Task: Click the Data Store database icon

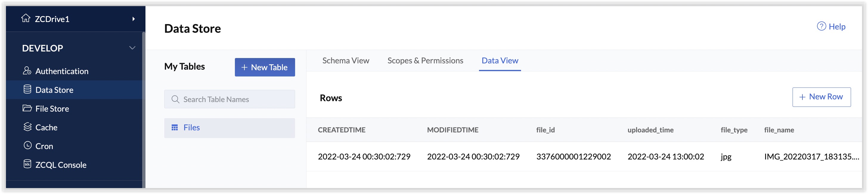Action: 27,90
